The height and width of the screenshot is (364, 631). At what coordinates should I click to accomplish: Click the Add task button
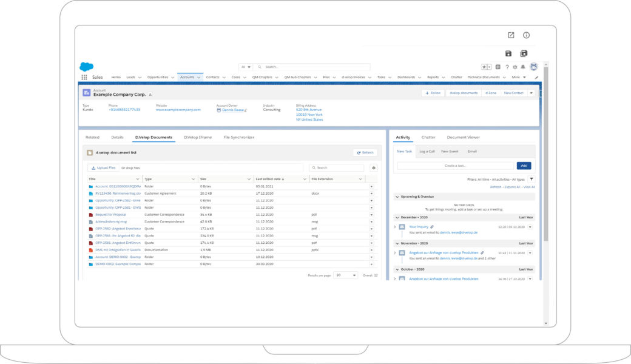coord(524,166)
